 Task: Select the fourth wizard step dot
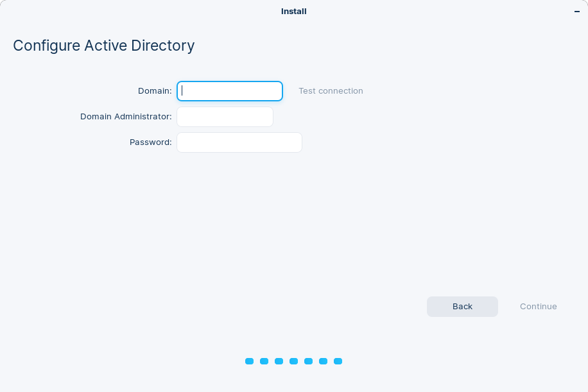click(x=293, y=361)
